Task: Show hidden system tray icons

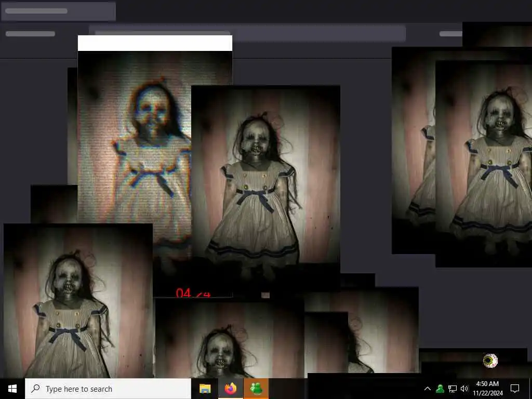Action: (x=428, y=389)
